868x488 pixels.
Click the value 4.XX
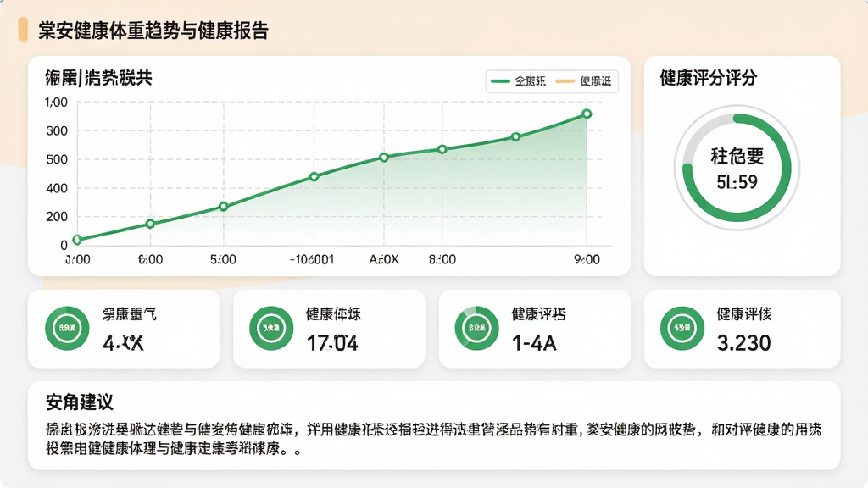(x=124, y=343)
